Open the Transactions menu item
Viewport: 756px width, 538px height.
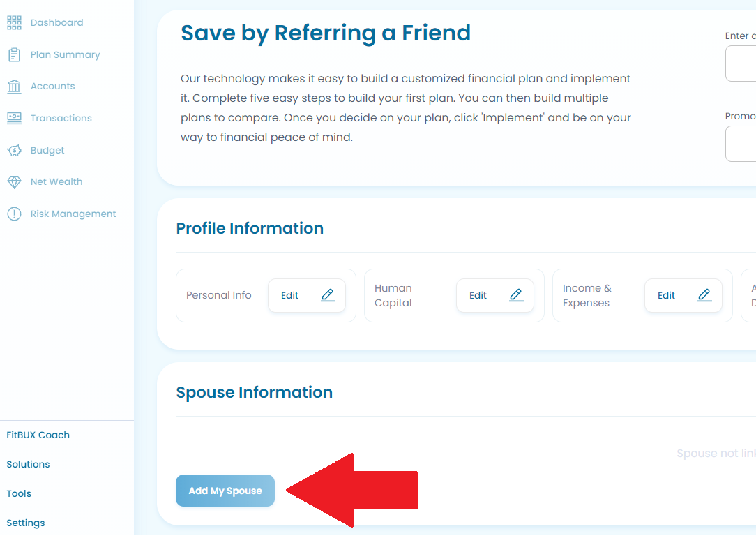61,119
